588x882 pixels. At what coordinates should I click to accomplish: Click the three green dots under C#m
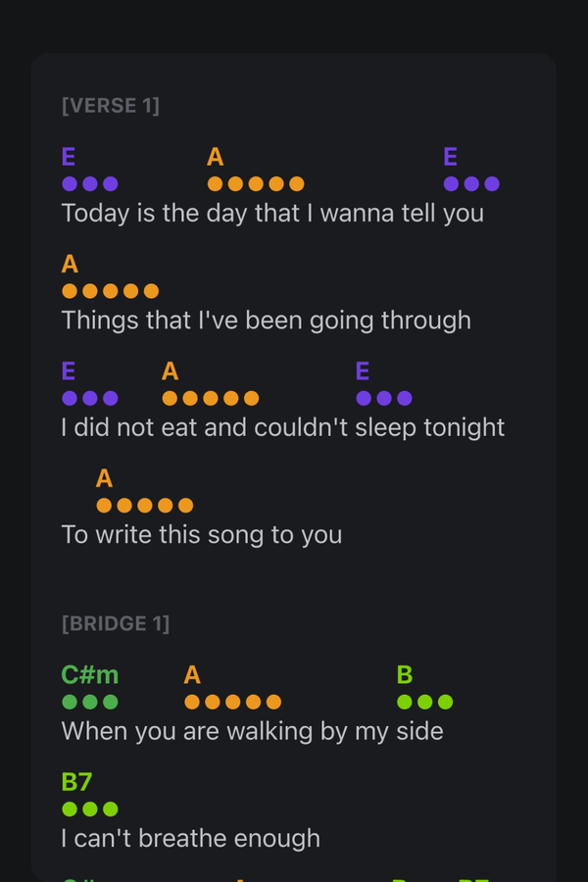pos(89,702)
